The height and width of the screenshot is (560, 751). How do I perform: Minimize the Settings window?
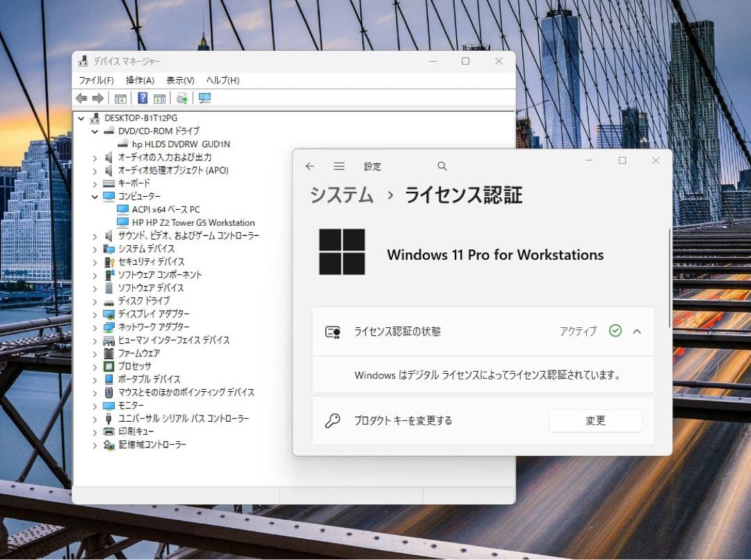(589, 160)
